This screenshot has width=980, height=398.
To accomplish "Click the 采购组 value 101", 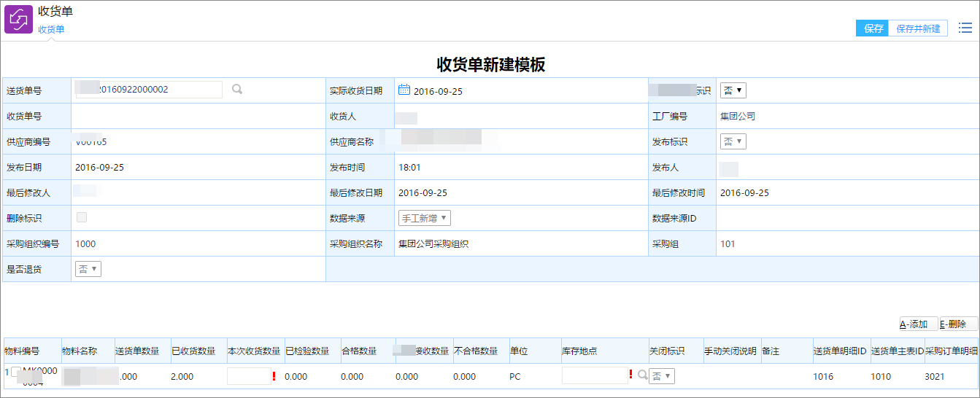I will [x=728, y=244].
